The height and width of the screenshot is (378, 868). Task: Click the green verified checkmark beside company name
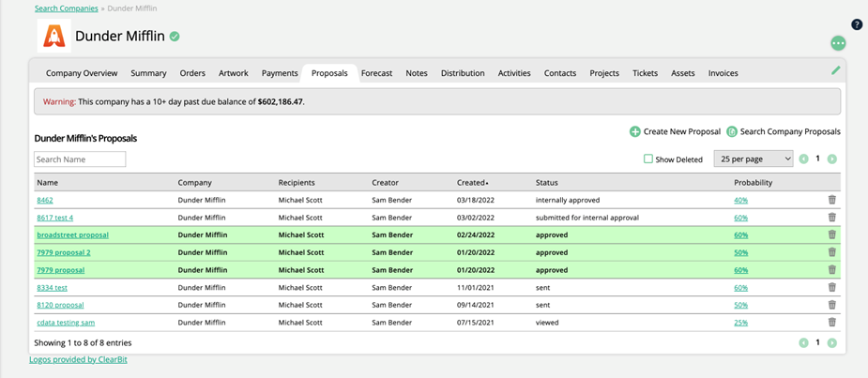coord(175,37)
